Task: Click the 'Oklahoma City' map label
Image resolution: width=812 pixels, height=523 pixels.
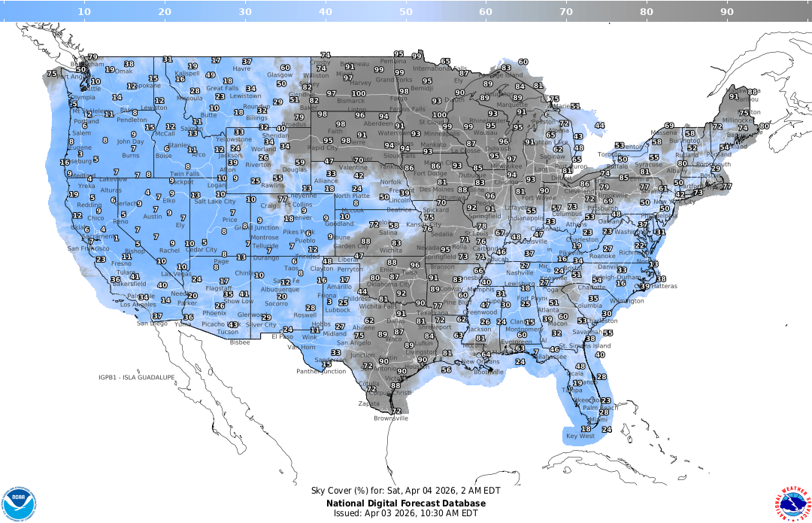Action: [x=389, y=284]
